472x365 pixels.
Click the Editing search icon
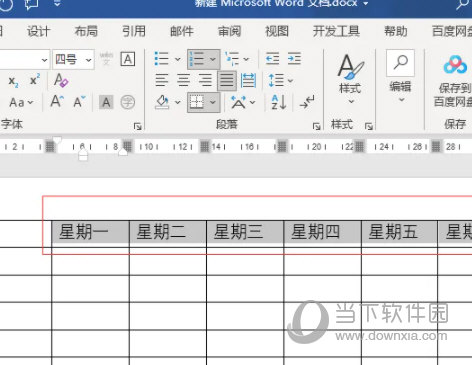[400, 63]
